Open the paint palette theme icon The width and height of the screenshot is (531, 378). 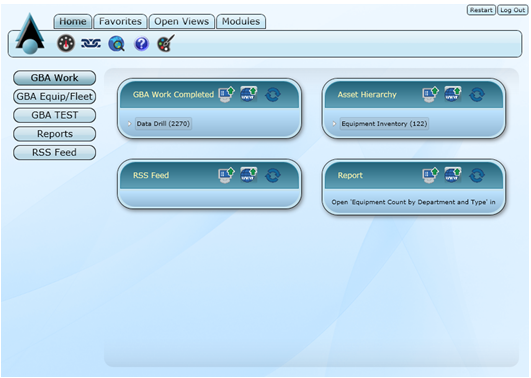[166, 43]
